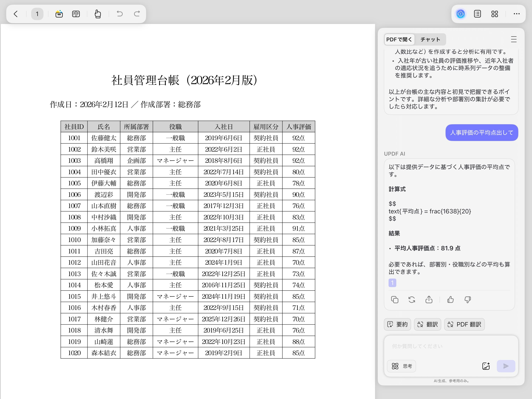Go back with the left chevron

point(16,14)
